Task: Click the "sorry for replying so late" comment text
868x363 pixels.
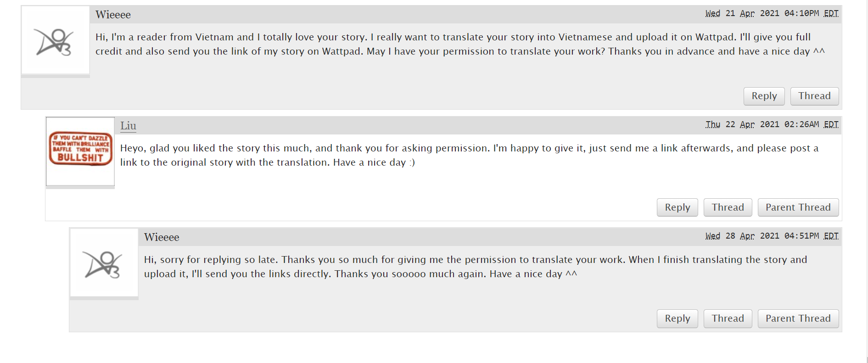Action: [x=475, y=267]
